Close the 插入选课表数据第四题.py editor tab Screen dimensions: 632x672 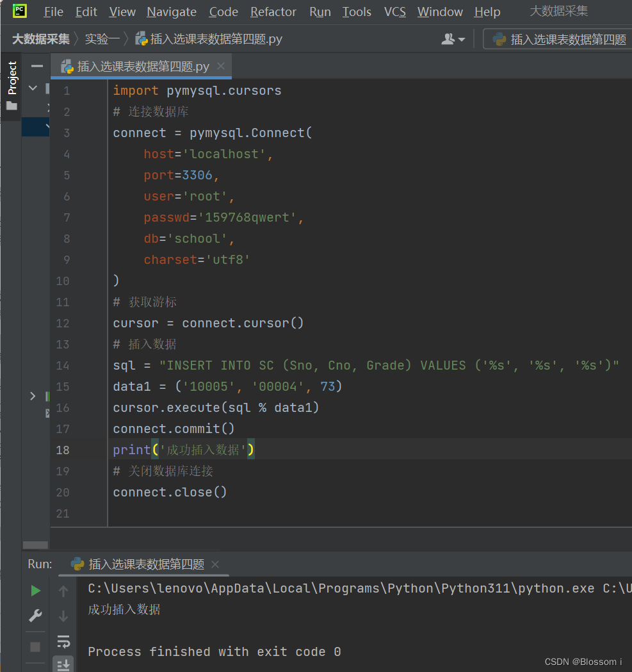coord(221,66)
